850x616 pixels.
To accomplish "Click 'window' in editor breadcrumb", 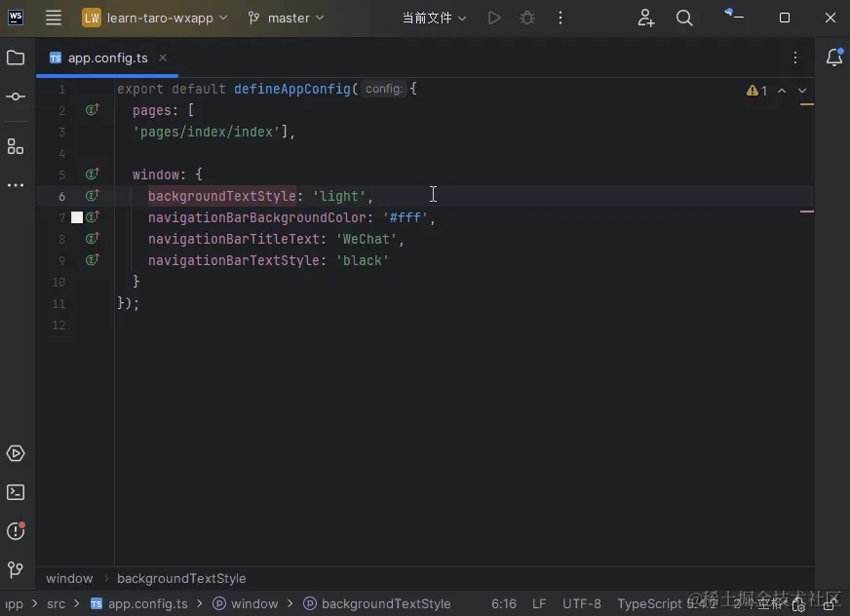I will [x=69, y=579].
